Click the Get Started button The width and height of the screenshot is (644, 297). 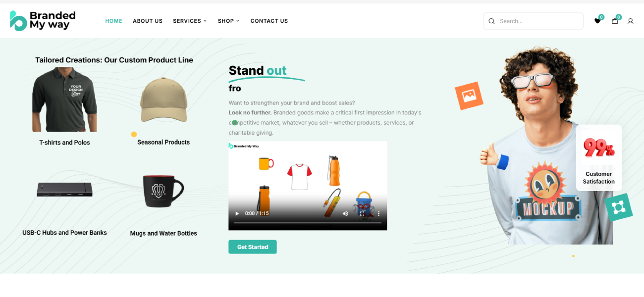tap(253, 247)
